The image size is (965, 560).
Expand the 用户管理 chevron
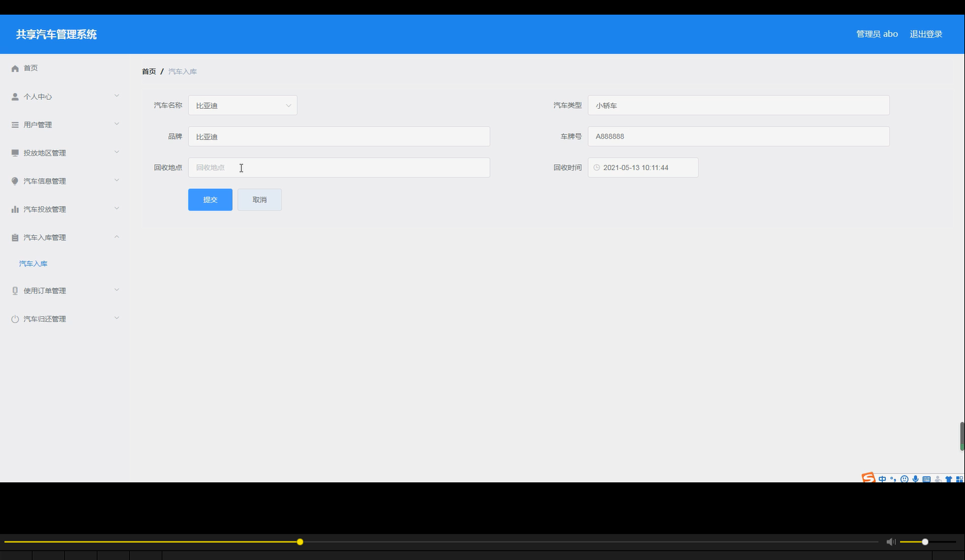pyautogui.click(x=116, y=124)
